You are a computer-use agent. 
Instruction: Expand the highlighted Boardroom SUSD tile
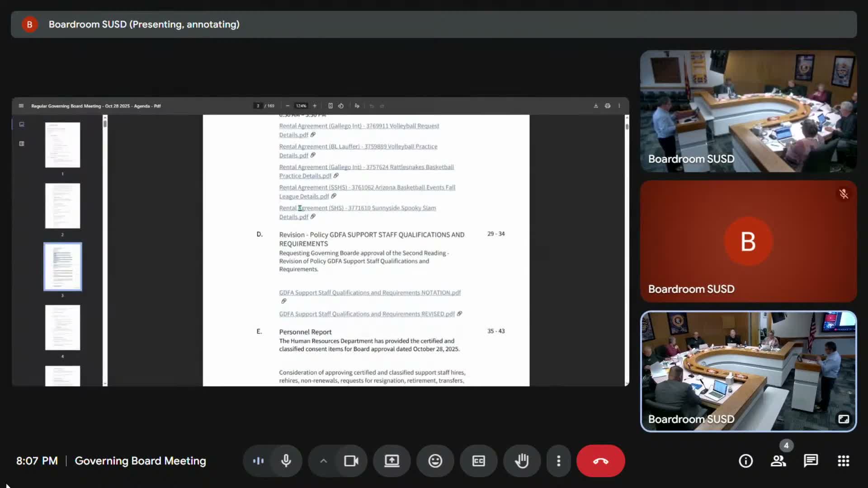[843, 419]
